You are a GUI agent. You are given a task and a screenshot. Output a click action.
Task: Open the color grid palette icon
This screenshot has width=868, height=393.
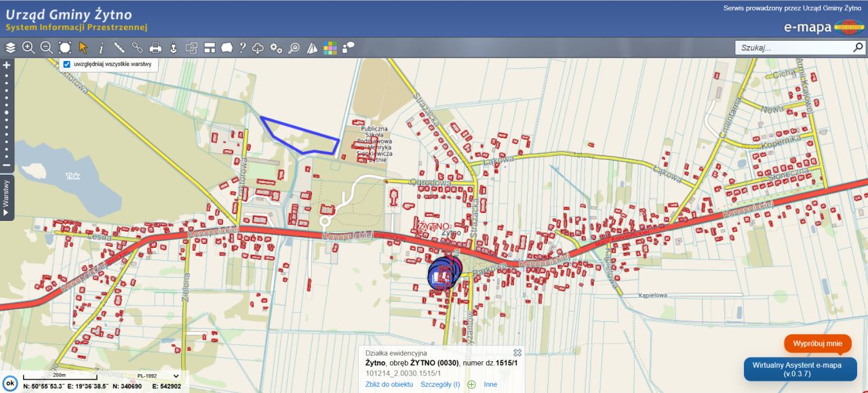tap(330, 47)
